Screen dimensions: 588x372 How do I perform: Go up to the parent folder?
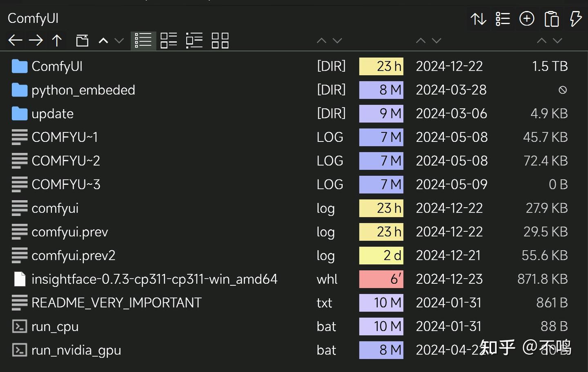(57, 40)
